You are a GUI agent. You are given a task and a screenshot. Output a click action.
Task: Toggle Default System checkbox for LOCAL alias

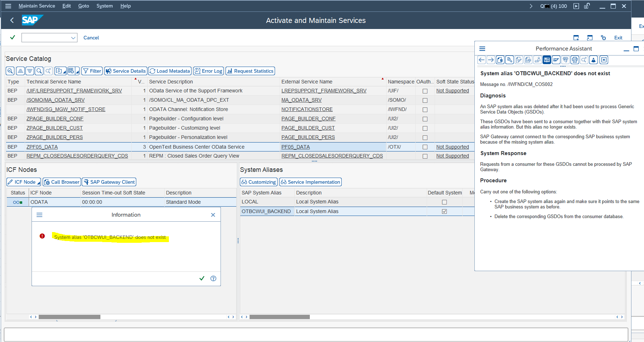(444, 202)
